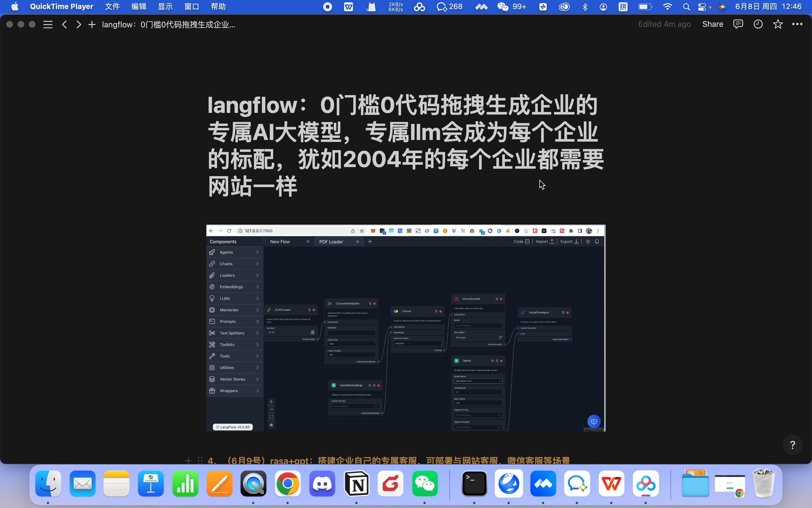Image resolution: width=812 pixels, height=508 pixels.
Task: Switch to Notion in the Dock
Action: click(356, 484)
